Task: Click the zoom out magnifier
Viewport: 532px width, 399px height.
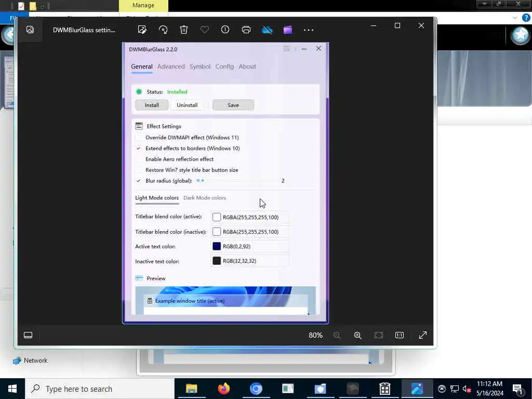Action: coord(337,335)
